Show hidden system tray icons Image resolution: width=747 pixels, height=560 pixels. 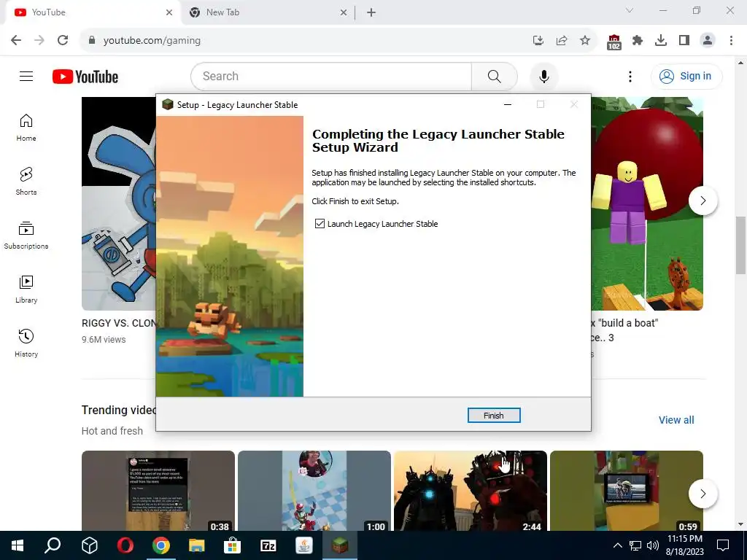tap(617, 545)
